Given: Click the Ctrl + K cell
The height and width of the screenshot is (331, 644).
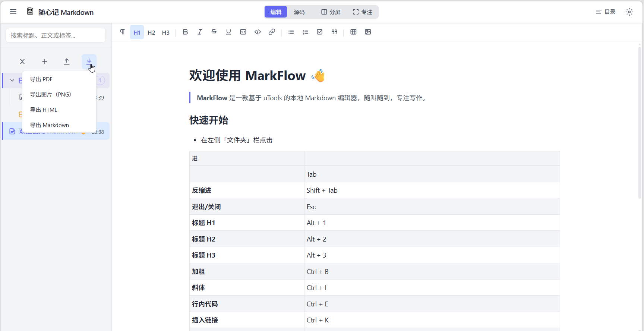Looking at the screenshot, I should point(432,320).
